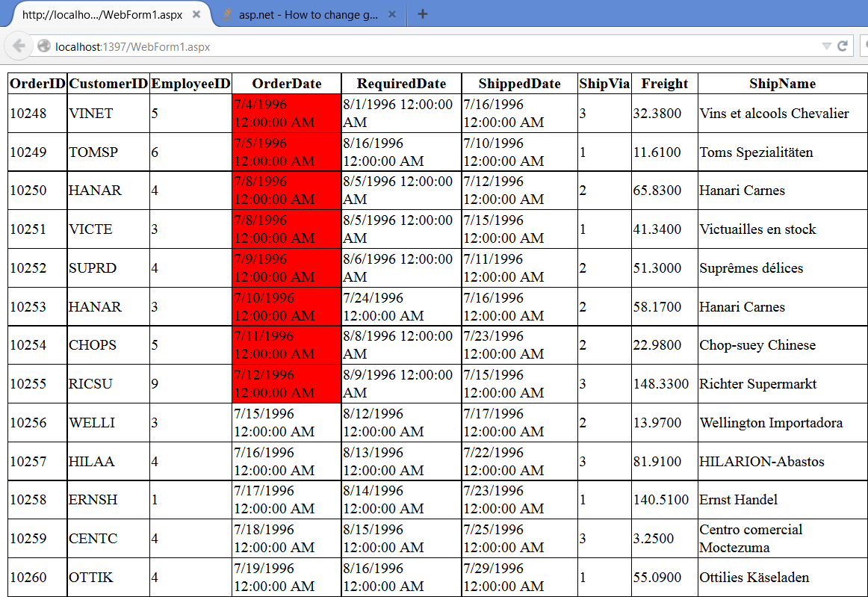Click the Freight column header
Screen dimensions: 868x597
[x=665, y=84]
